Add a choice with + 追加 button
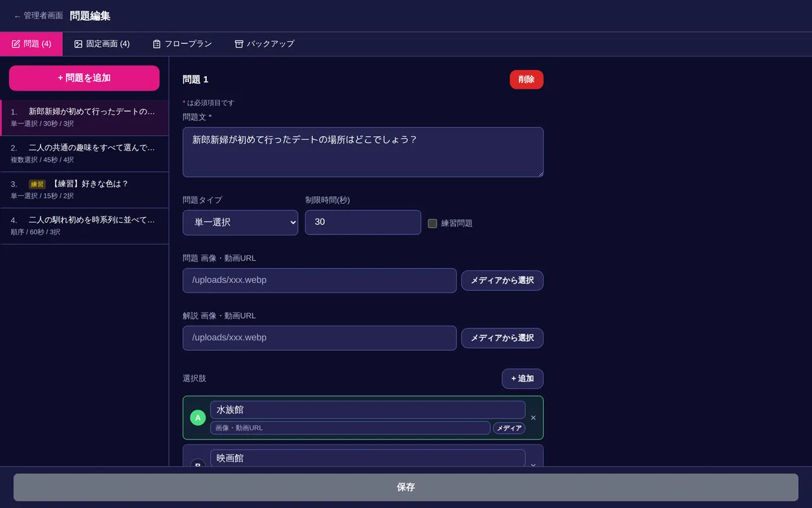 523,378
